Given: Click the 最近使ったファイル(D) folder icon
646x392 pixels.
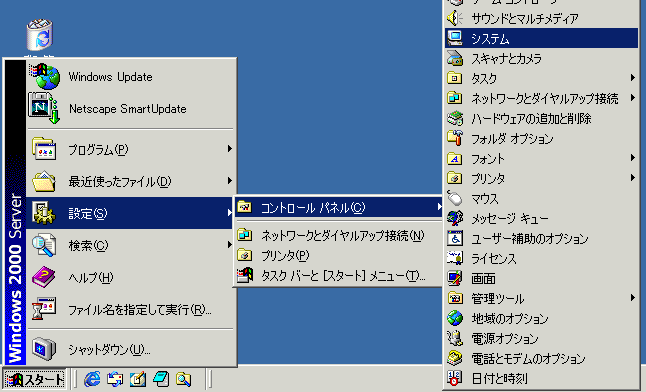Looking at the screenshot, I should point(44,181).
